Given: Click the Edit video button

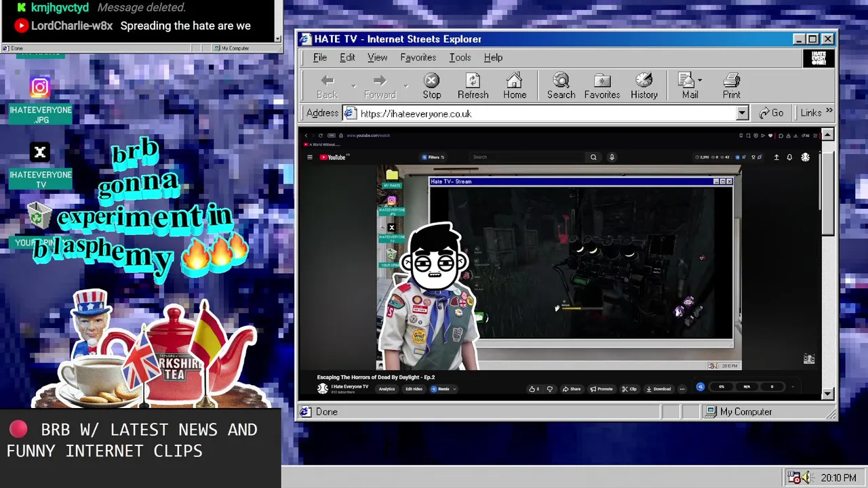Looking at the screenshot, I should pyautogui.click(x=414, y=389).
